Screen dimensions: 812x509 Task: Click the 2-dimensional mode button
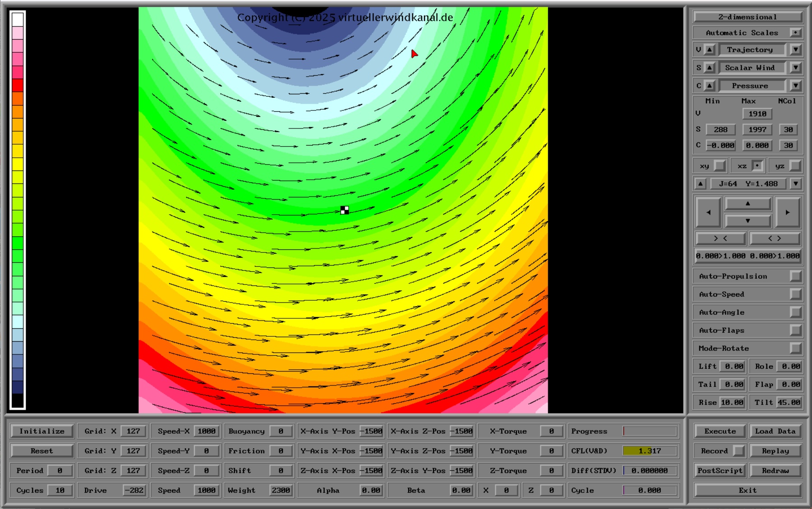pyautogui.click(x=747, y=17)
